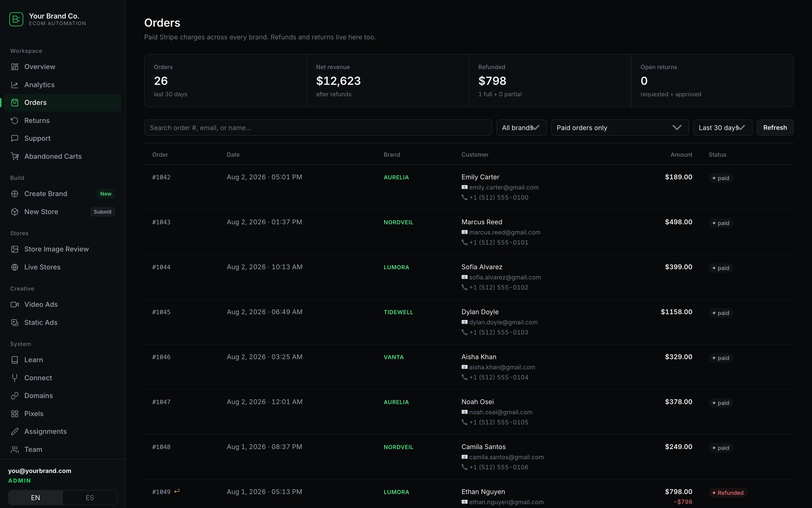Click the Returns arrow icon in sidebar
This screenshot has width=812, height=508.
click(15, 121)
